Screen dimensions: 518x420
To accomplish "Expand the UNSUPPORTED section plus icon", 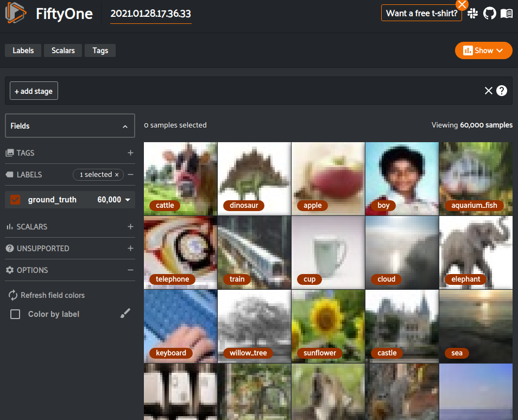I will pyautogui.click(x=130, y=249).
